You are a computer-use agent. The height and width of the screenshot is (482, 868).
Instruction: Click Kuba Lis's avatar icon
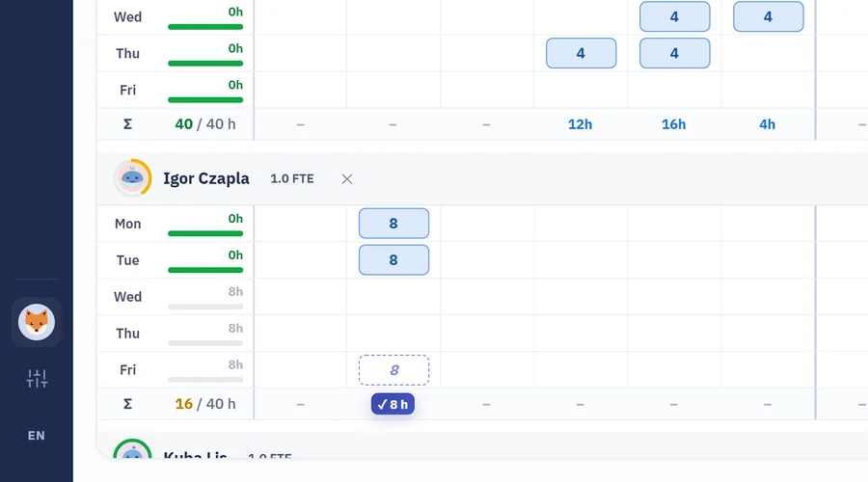click(x=132, y=449)
